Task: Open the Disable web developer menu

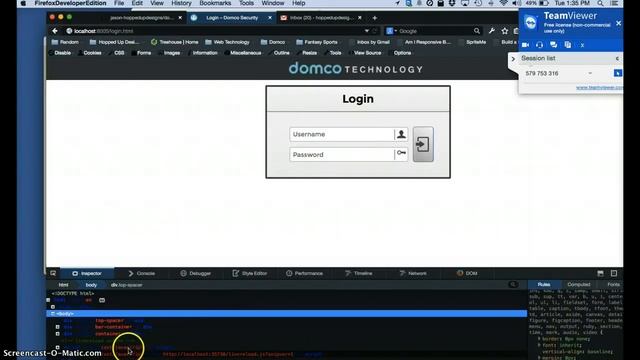Action: 60,53
